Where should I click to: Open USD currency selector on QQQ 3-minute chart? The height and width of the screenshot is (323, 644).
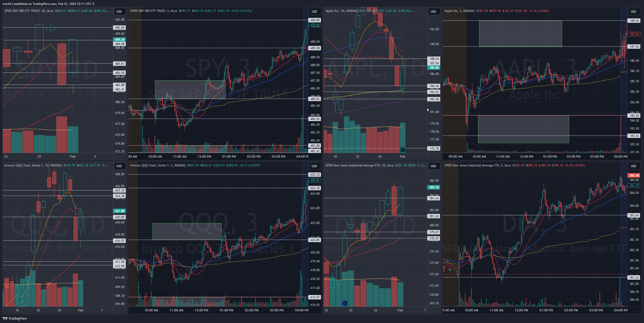click(x=314, y=166)
